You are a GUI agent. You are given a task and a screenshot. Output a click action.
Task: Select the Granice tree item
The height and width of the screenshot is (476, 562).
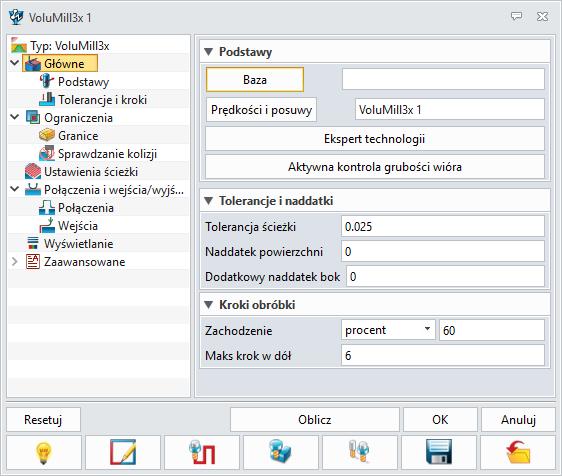pyautogui.click(x=78, y=136)
